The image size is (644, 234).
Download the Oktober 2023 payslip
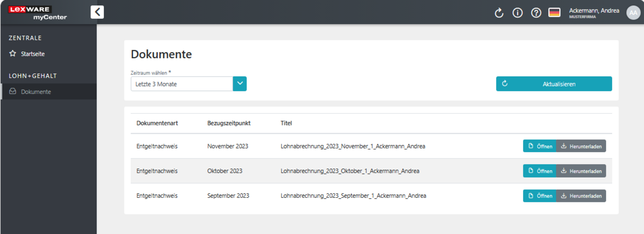[x=581, y=171]
